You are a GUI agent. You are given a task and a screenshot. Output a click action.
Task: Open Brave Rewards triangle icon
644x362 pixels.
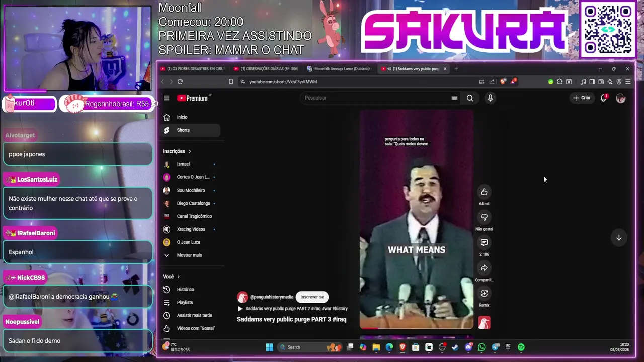coord(513,81)
